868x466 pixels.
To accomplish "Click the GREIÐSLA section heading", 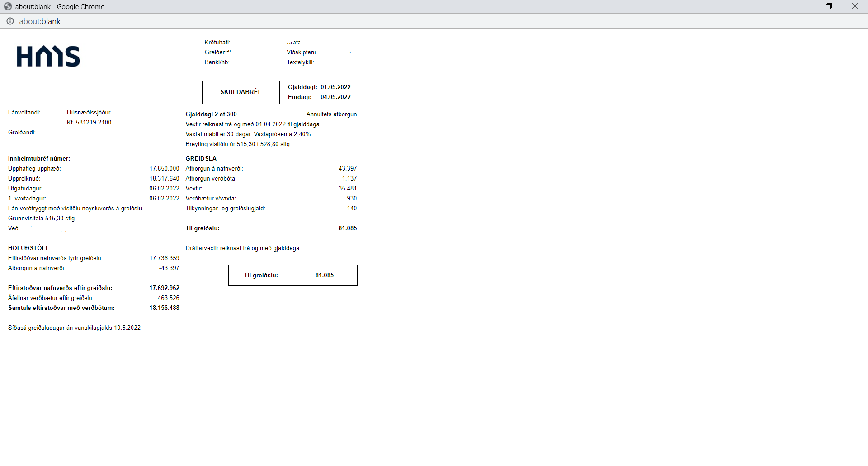I will click(201, 159).
